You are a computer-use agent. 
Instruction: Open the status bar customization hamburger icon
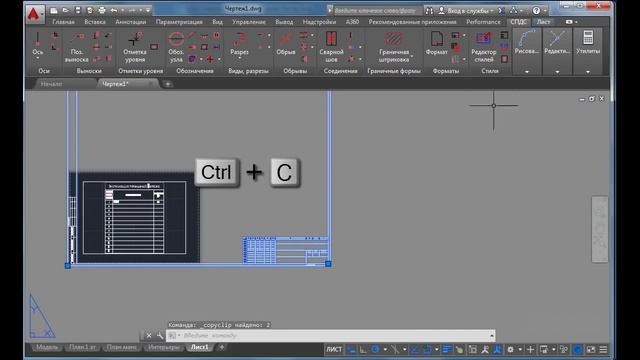pos(603,349)
